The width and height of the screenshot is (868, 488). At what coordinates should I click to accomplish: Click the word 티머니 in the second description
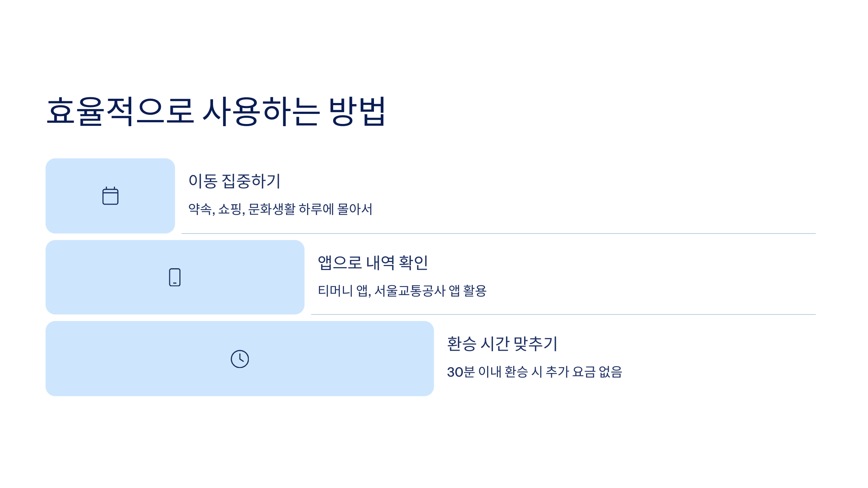pos(335,291)
